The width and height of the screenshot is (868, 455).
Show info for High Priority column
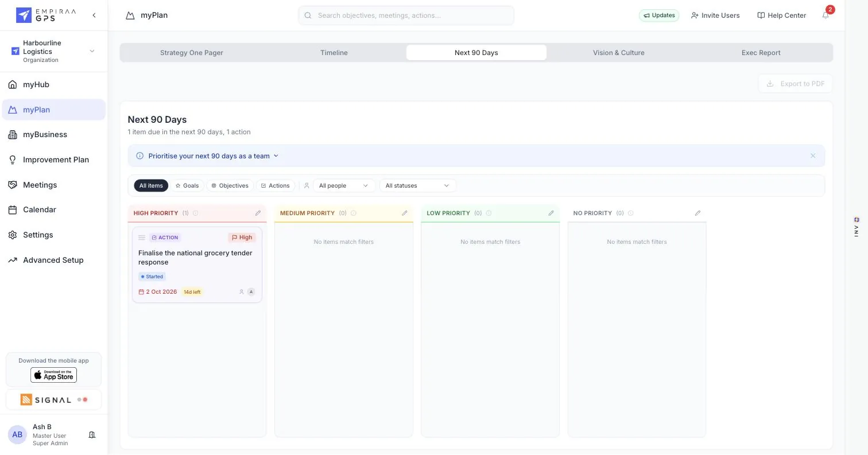click(195, 213)
